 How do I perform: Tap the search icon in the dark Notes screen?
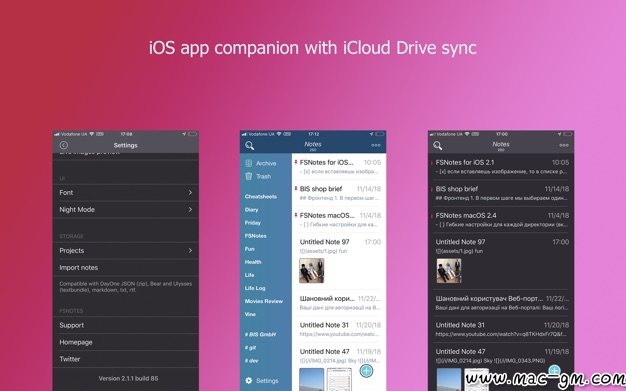coord(438,146)
